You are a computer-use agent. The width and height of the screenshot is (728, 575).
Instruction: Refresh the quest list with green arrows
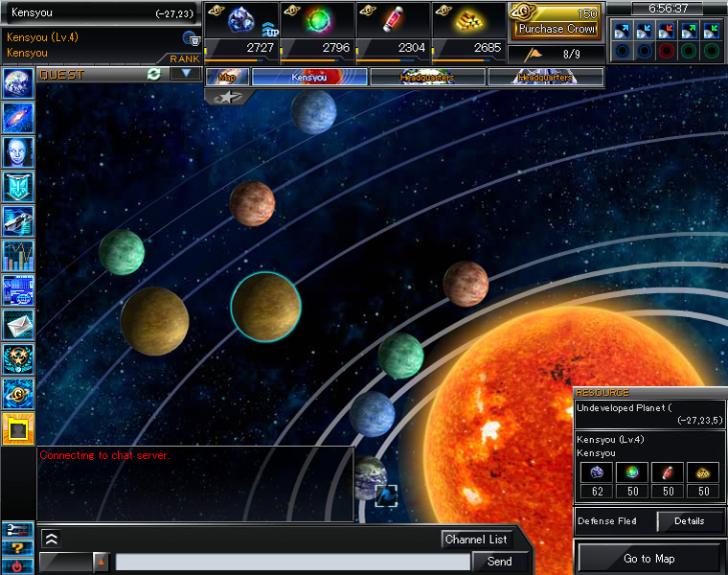point(153,74)
